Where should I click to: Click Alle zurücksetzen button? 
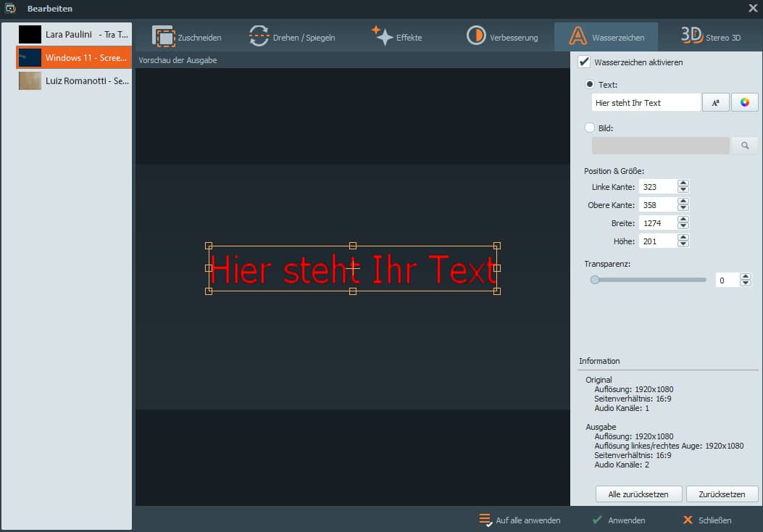[638, 494]
